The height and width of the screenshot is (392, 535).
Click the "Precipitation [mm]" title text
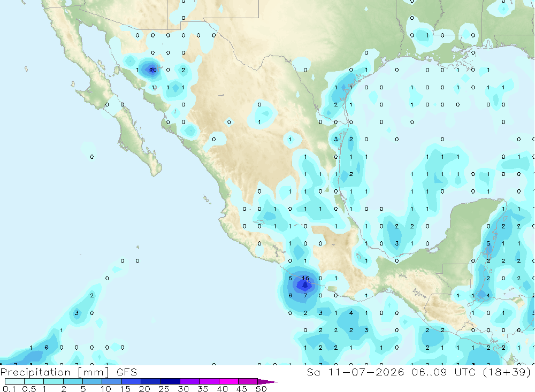(x=55, y=372)
